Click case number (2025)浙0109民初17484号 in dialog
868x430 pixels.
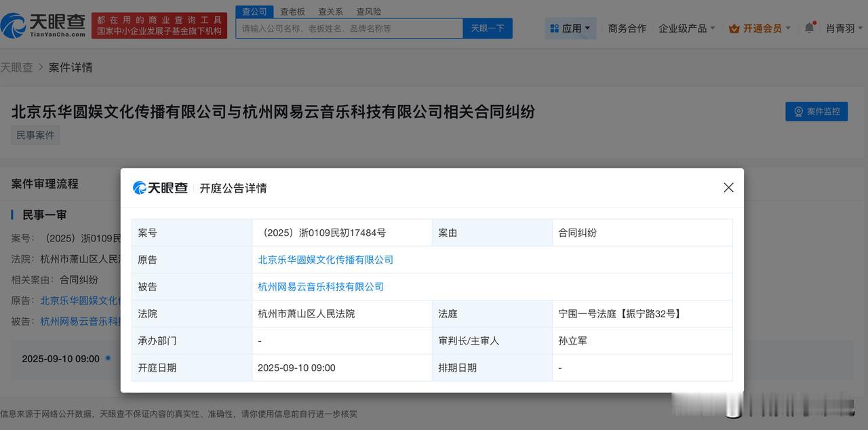click(x=322, y=233)
